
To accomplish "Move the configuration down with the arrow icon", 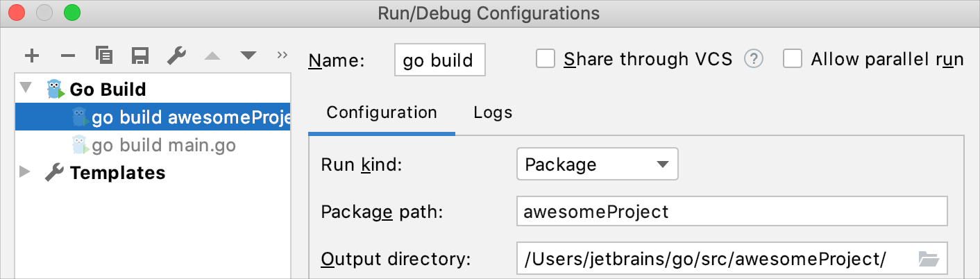I will point(248,56).
